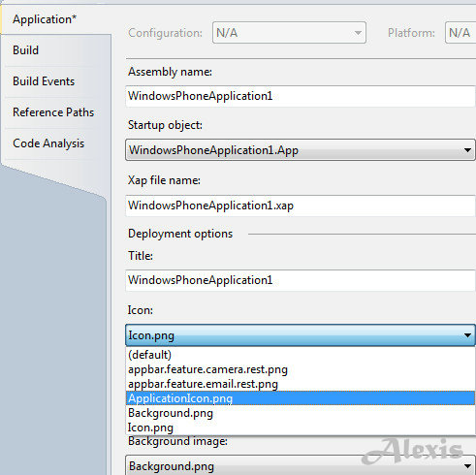The width and height of the screenshot is (476, 475).
Task: Click the Xap file name field
Action: coord(301,206)
